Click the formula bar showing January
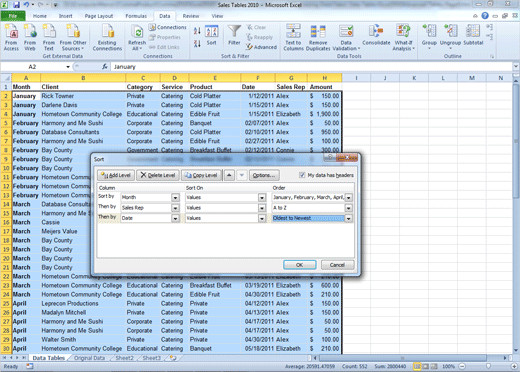The height and width of the screenshot is (372, 520). [x=311, y=67]
